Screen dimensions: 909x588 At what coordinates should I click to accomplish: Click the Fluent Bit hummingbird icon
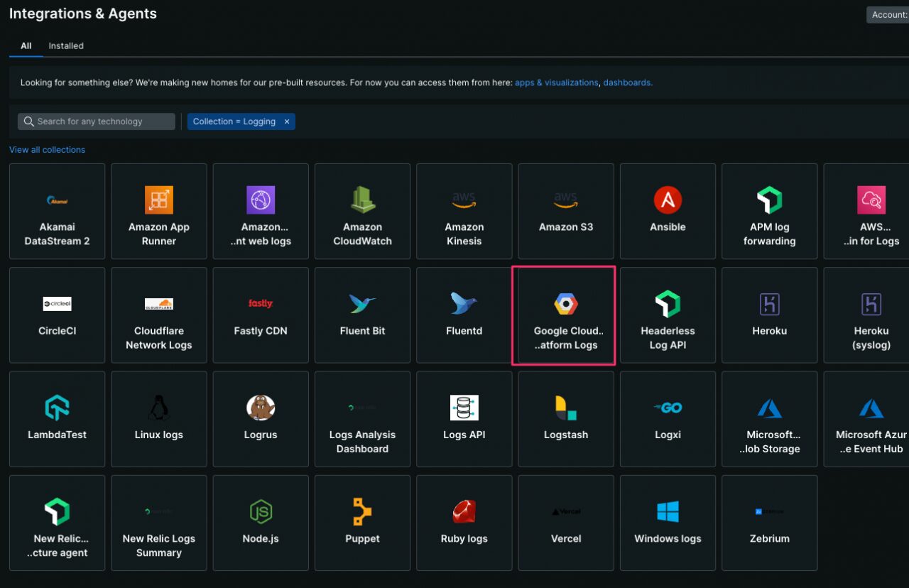point(363,304)
